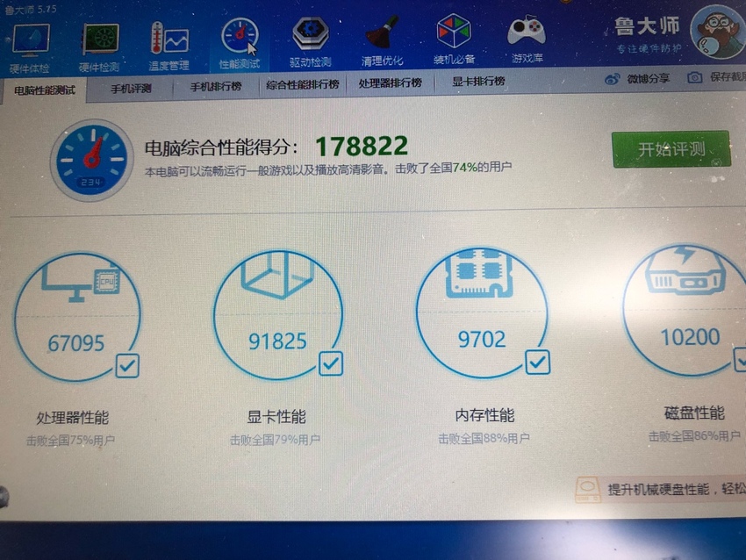This screenshot has height=560, width=746.
Task: Click the 显卡性能 label
Action: [x=276, y=417]
